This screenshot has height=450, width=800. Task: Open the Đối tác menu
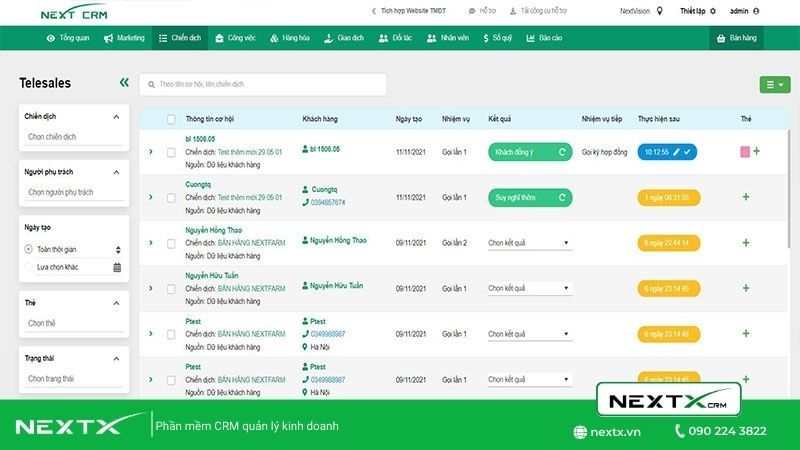tap(395, 38)
